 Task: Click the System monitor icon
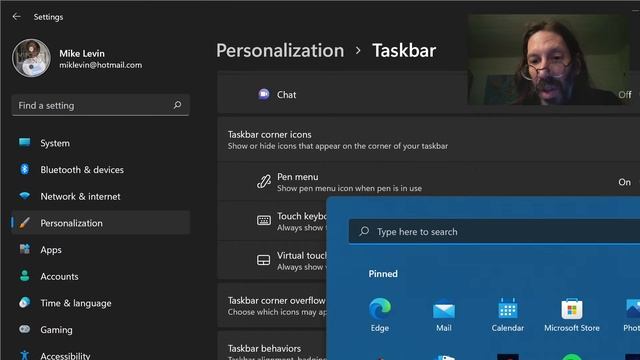click(x=24, y=142)
